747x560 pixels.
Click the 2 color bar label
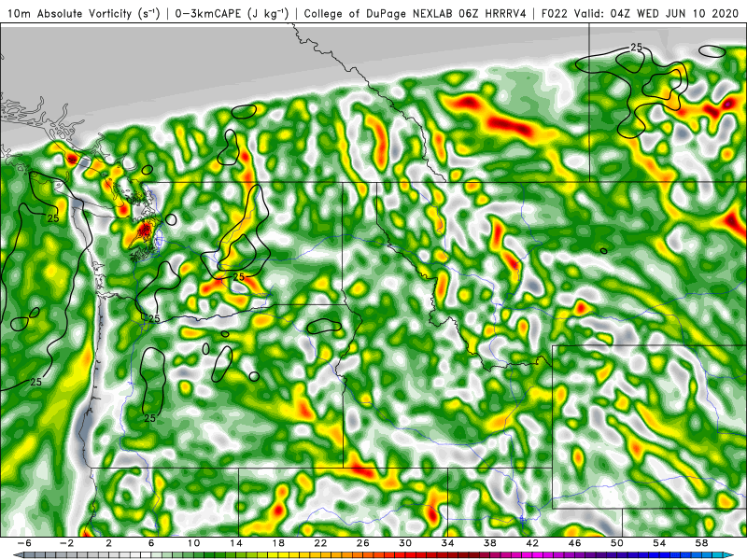108,543
